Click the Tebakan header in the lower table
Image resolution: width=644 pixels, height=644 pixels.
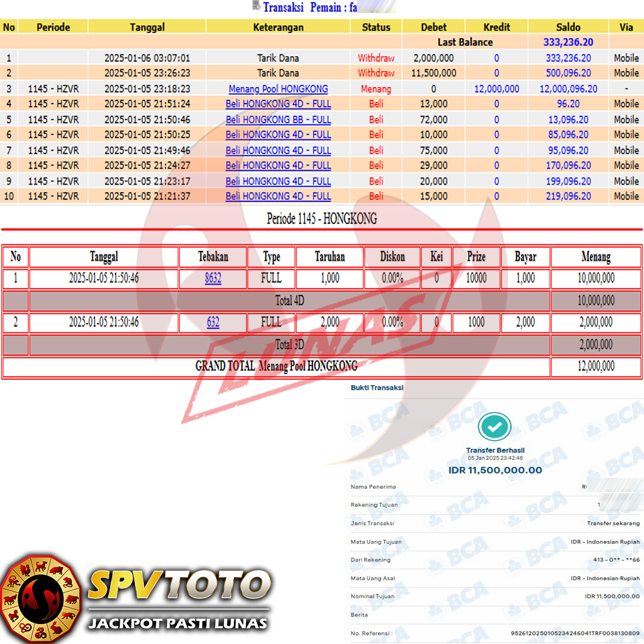click(x=213, y=257)
